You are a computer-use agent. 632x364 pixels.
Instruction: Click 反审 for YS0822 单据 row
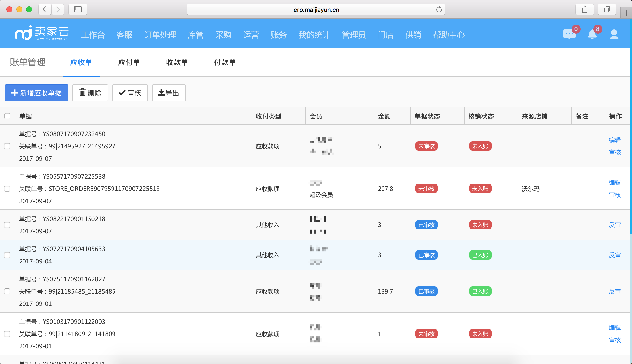pos(615,224)
